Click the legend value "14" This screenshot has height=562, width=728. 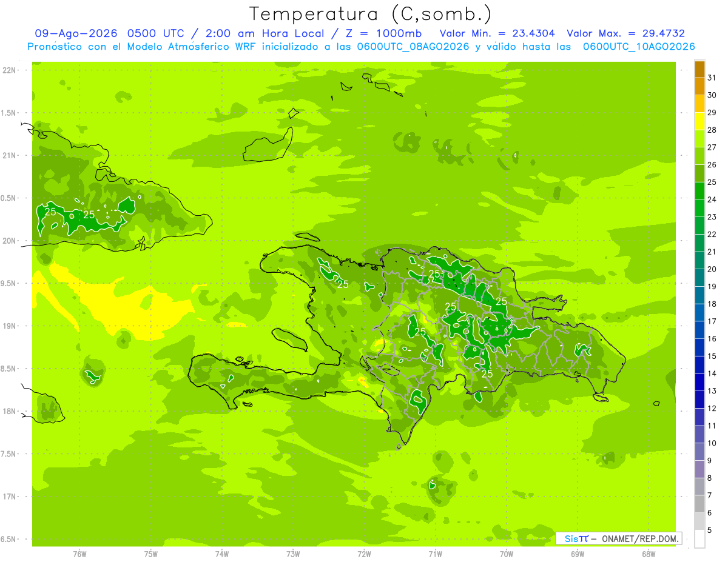[713, 373]
